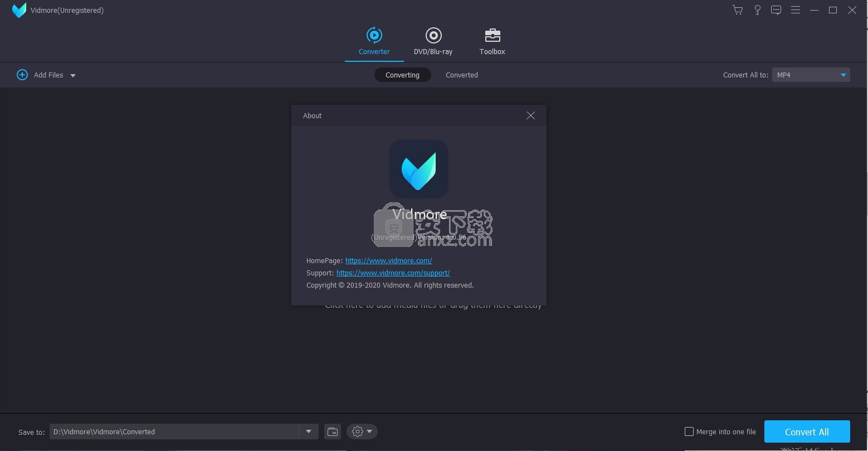Click the Add Files plus icon

pyautogui.click(x=22, y=75)
